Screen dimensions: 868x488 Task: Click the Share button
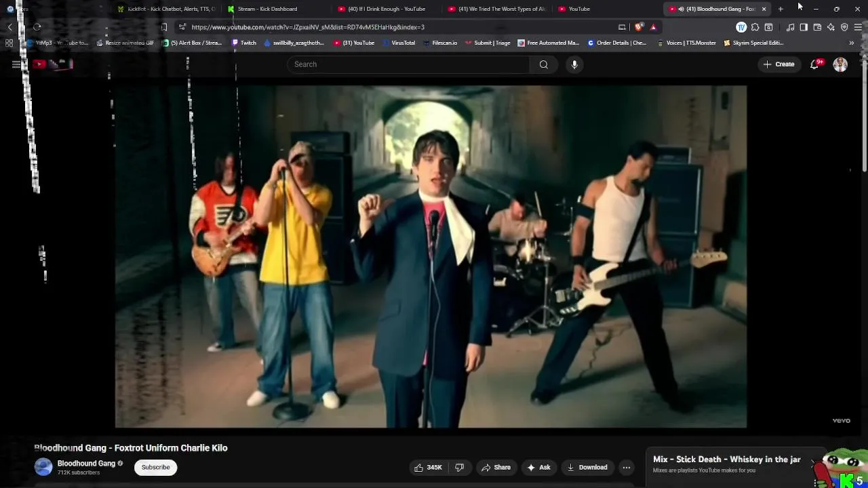point(495,467)
